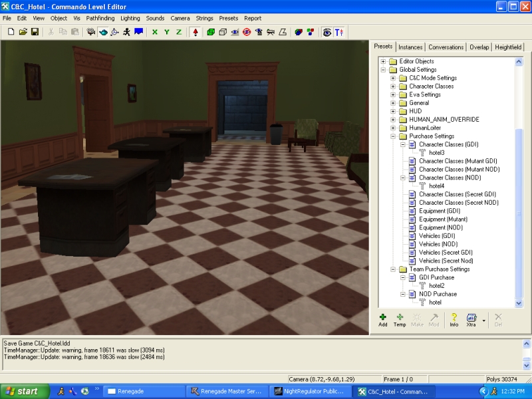Click the preset tree scrollbar down arrow
532x399 pixels.
[519, 303]
